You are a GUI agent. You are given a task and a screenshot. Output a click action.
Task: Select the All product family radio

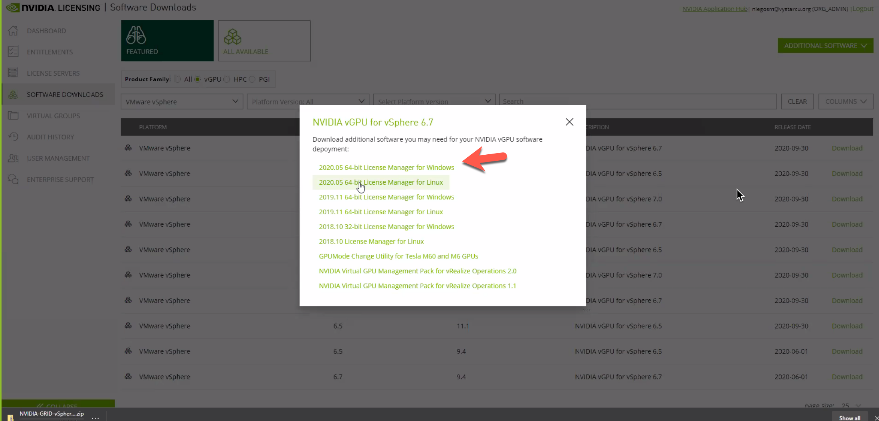(177, 80)
